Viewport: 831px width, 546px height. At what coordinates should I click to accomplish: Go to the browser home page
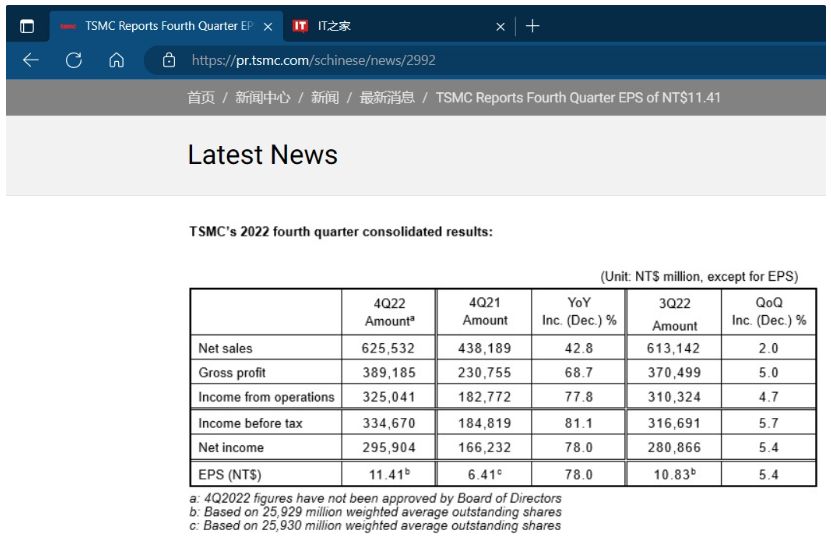(116, 60)
